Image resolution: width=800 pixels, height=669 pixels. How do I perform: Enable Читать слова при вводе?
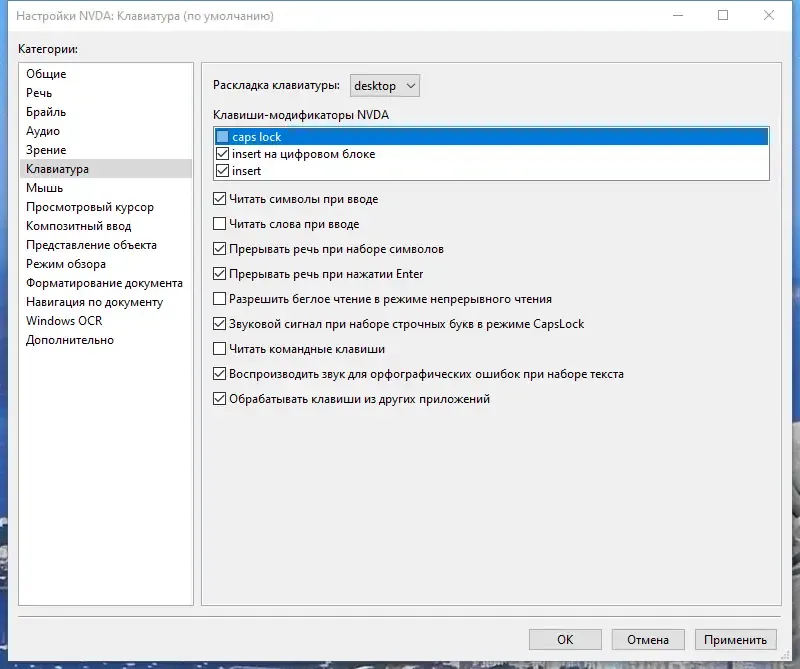(x=219, y=224)
